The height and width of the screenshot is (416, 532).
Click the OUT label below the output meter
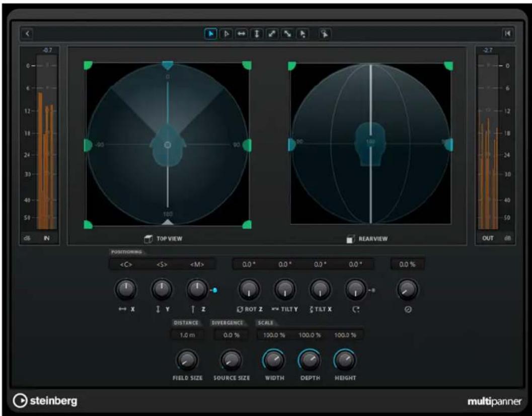click(488, 238)
